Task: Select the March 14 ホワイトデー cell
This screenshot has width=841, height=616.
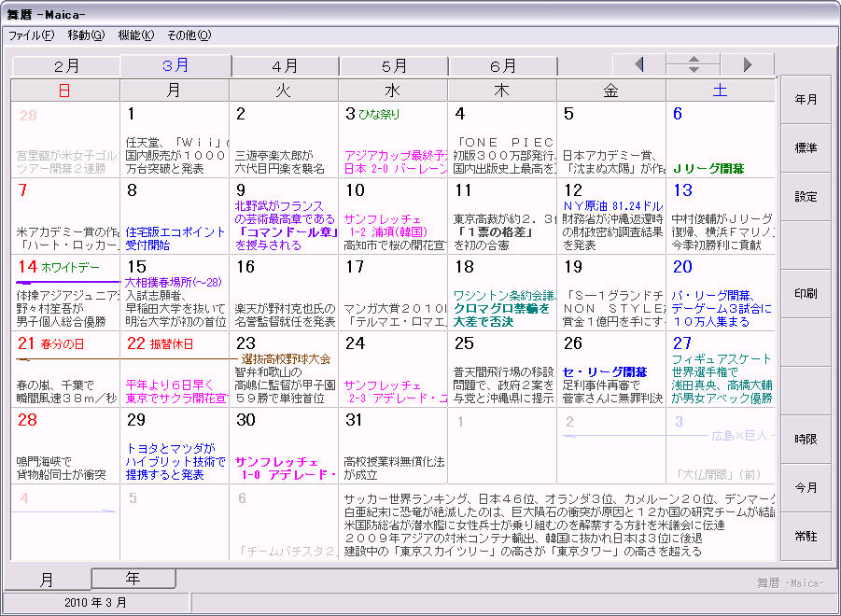Action: tap(65, 293)
